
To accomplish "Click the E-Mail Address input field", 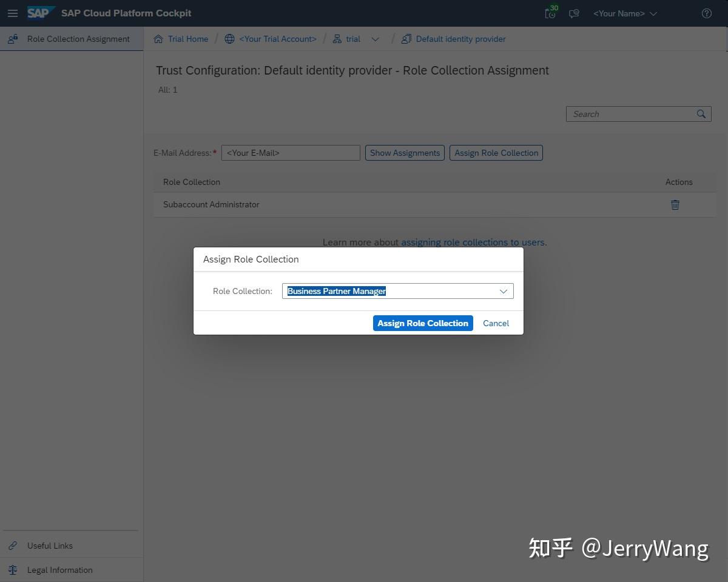I will click(x=291, y=153).
